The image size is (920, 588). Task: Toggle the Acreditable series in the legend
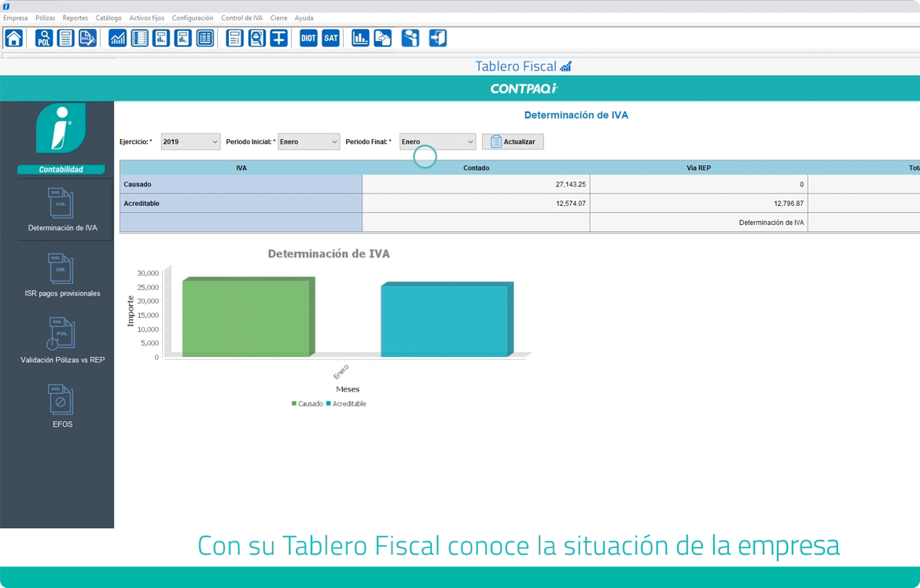point(348,403)
